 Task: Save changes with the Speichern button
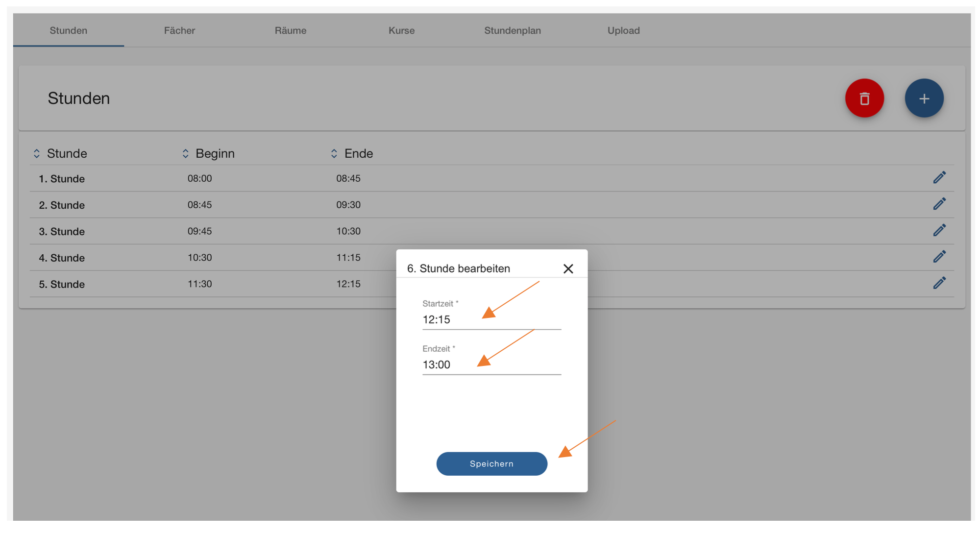click(x=491, y=463)
